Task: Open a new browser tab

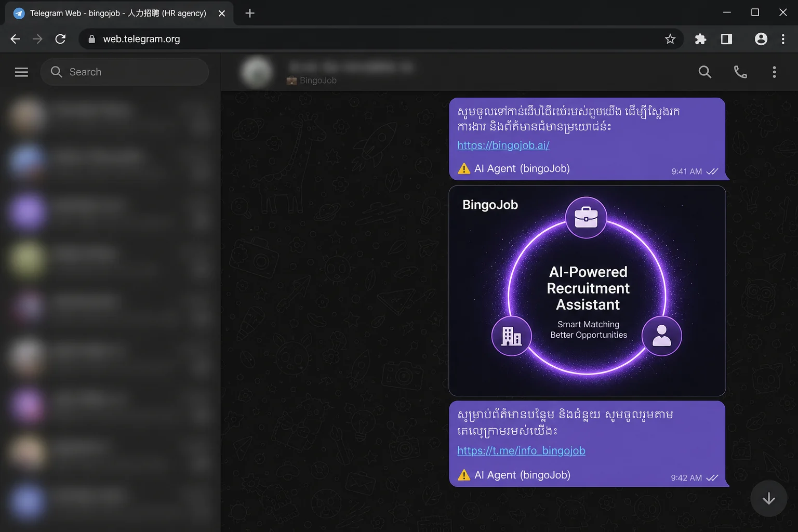Action: click(x=250, y=14)
